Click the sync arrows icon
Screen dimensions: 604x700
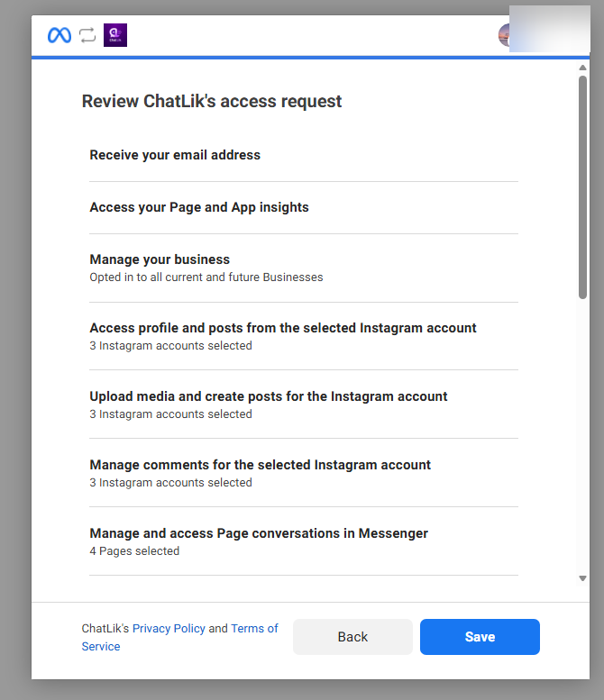click(87, 35)
